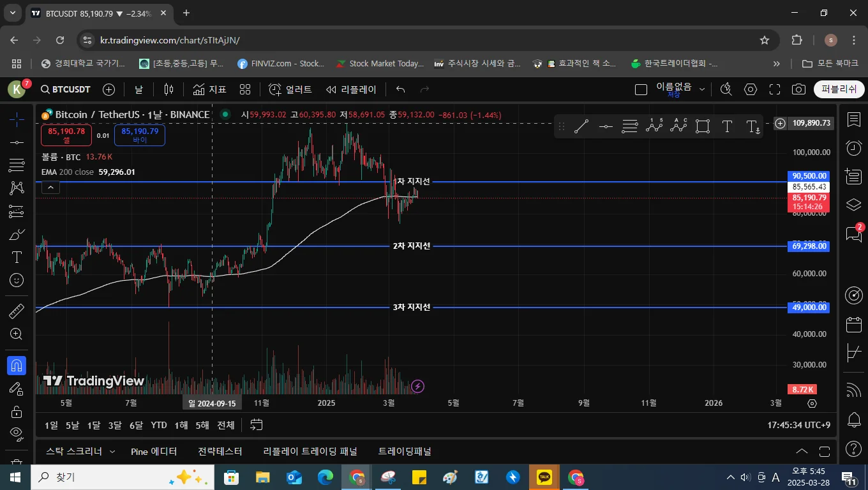The height and width of the screenshot is (490, 868).
Task: Select the text annotation tool
Action: [17, 256]
